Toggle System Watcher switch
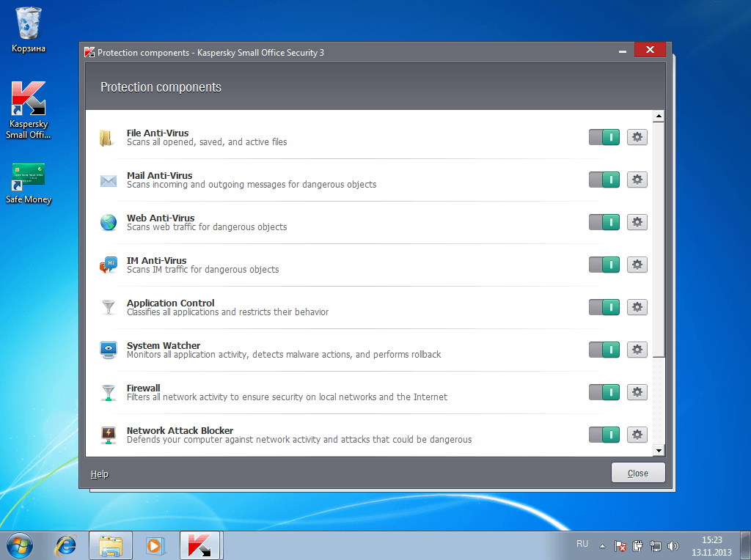 pos(604,350)
